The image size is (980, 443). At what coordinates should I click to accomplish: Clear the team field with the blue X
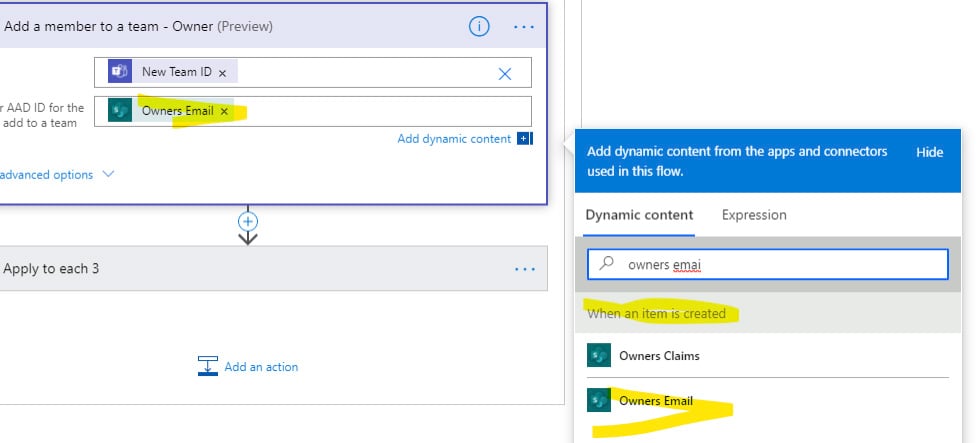point(504,74)
